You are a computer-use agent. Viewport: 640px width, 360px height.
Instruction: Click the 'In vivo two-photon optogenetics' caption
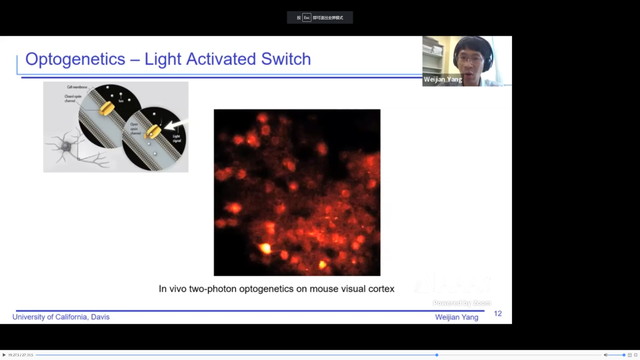tap(276, 289)
